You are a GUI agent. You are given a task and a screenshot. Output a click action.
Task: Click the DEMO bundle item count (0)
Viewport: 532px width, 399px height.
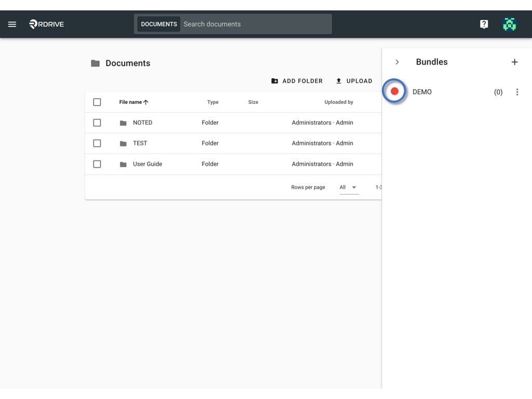click(x=498, y=92)
